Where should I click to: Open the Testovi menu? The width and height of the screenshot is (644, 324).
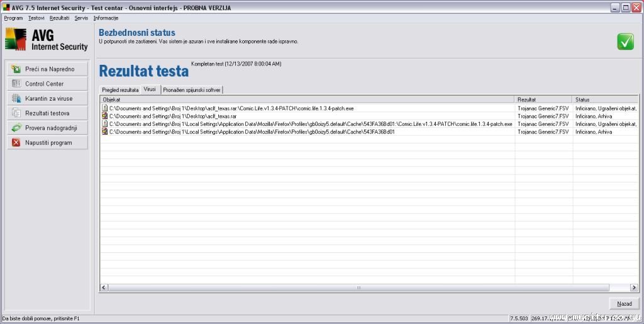click(x=36, y=18)
